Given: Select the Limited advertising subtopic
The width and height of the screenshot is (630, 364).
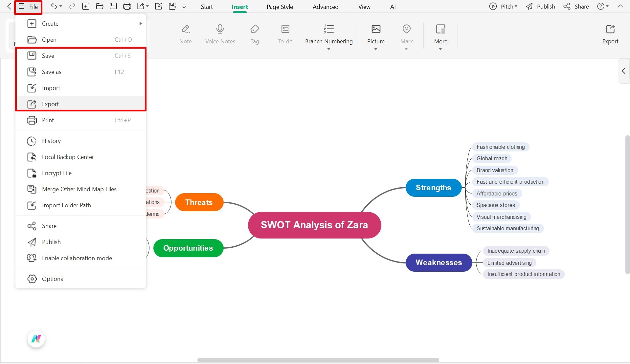Looking at the screenshot, I should pos(509,263).
